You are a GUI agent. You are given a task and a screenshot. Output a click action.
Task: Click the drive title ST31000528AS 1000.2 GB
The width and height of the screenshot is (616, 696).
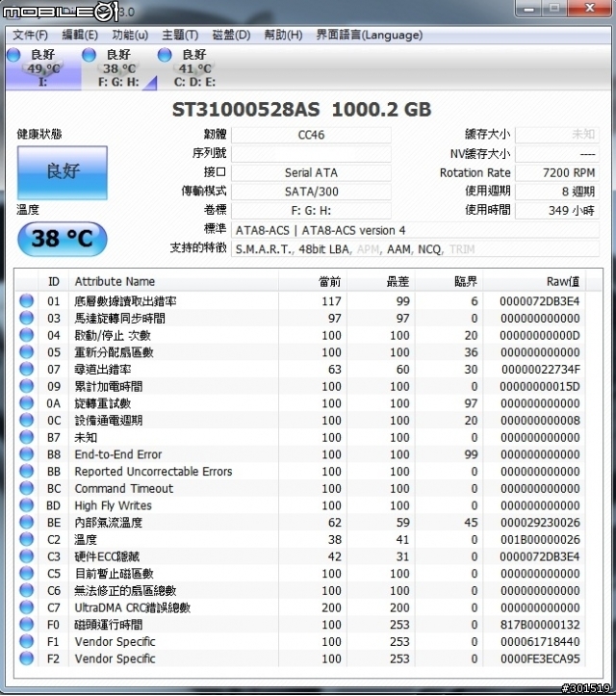(x=302, y=110)
